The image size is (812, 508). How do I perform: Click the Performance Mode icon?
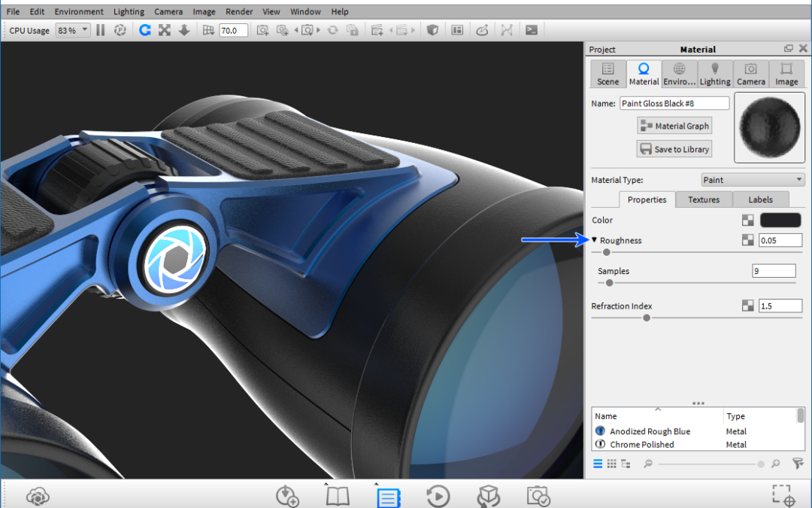tap(120, 30)
